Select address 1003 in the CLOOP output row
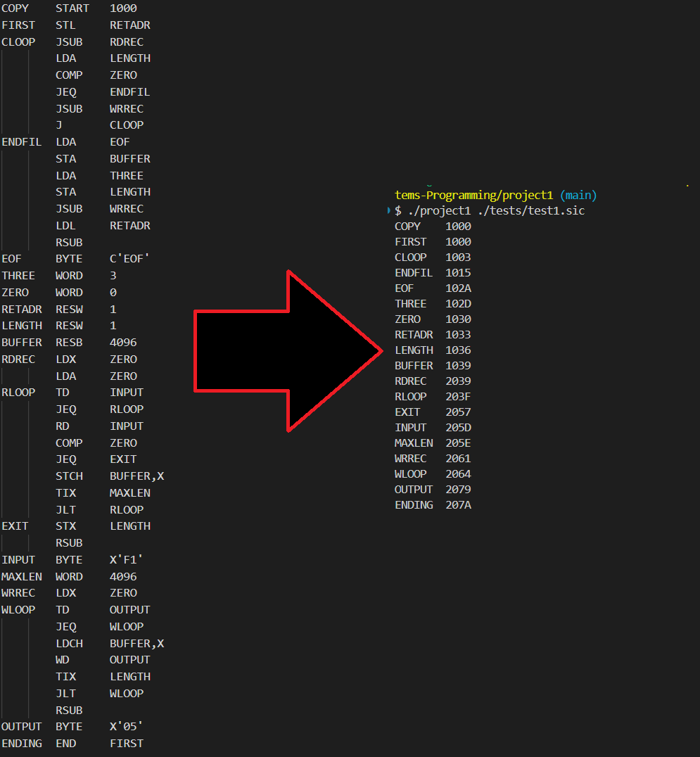 click(x=458, y=257)
